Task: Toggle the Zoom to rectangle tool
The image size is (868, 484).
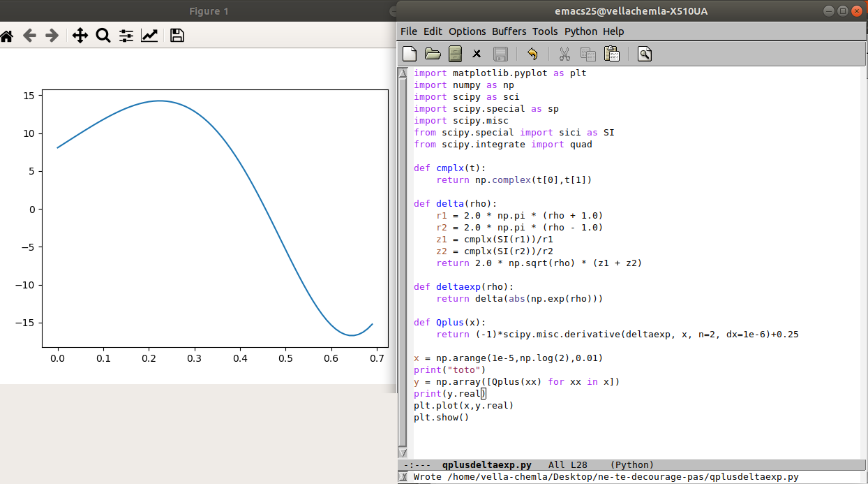Action: 103,36
